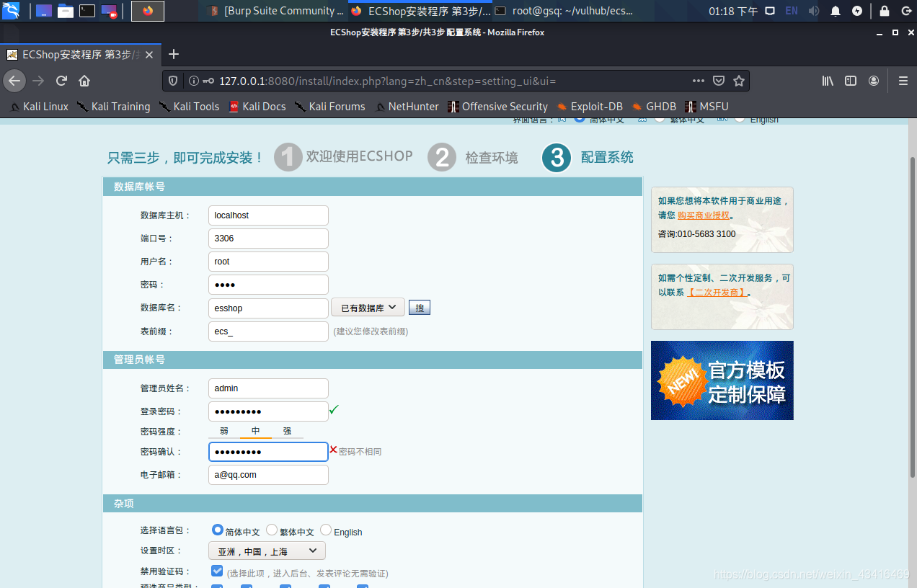Image resolution: width=917 pixels, height=588 pixels.
Task: Click the table prefix field ecs_
Action: point(268,331)
